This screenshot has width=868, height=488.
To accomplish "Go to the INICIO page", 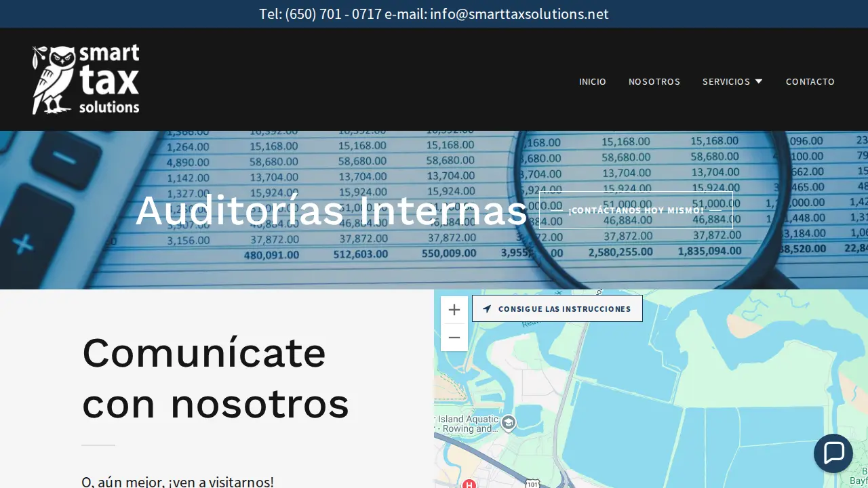I will tap(593, 81).
